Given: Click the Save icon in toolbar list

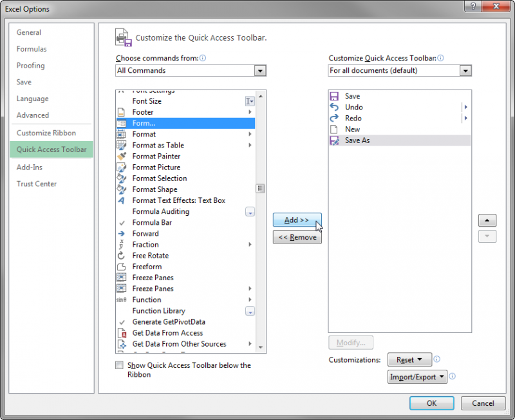Looking at the screenshot, I should pos(334,96).
